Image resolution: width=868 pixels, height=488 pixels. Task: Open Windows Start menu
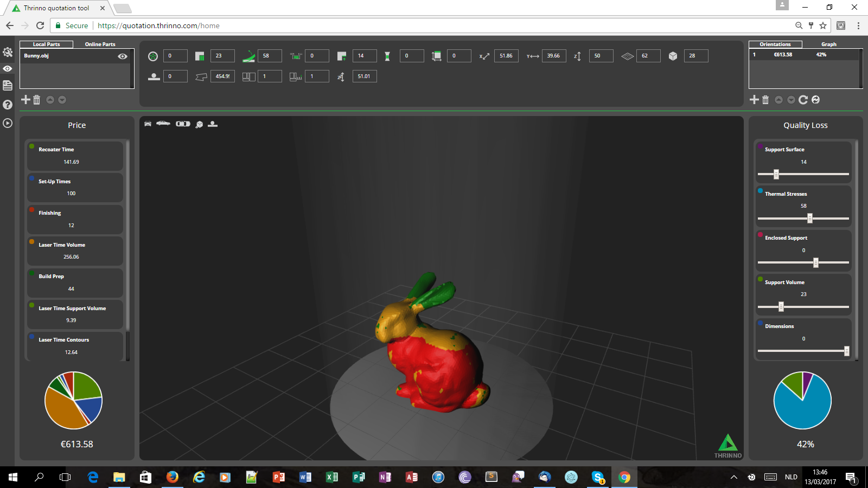point(13,477)
